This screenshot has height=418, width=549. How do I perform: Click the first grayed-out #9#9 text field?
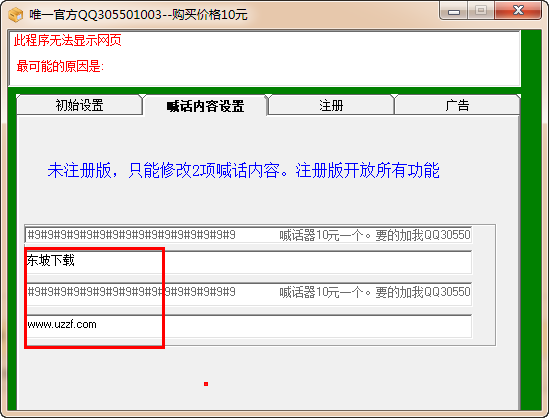point(248,235)
